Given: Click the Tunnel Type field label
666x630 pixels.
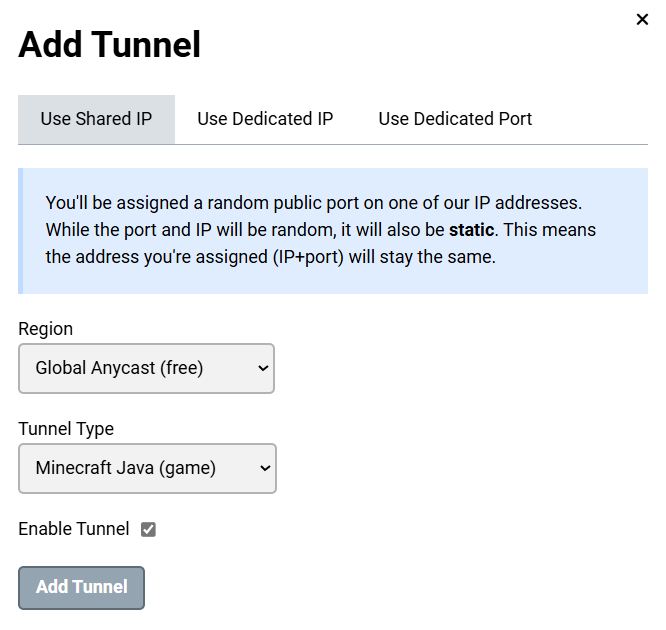Looking at the screenshot, I should pyautogui.click(x=66, y=429).
